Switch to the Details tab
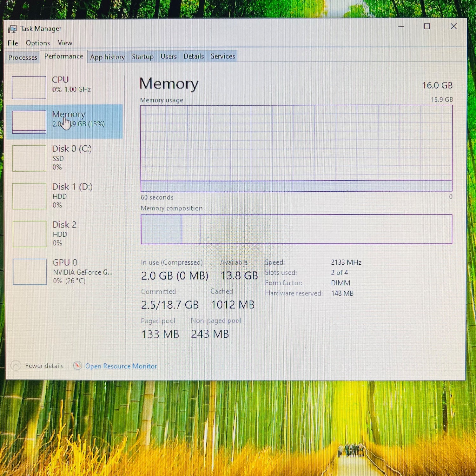The height and width of the screenshot is (476, 476). point(194,56)
